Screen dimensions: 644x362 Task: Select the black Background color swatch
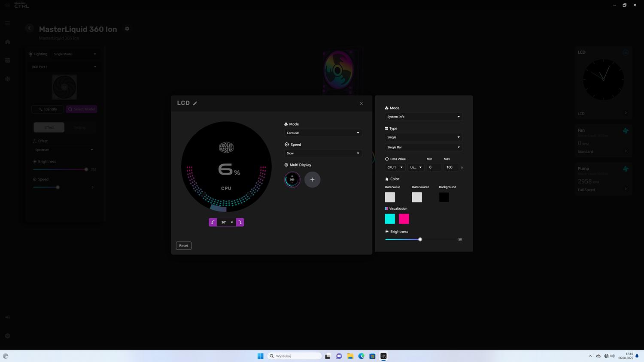(444, 197)
